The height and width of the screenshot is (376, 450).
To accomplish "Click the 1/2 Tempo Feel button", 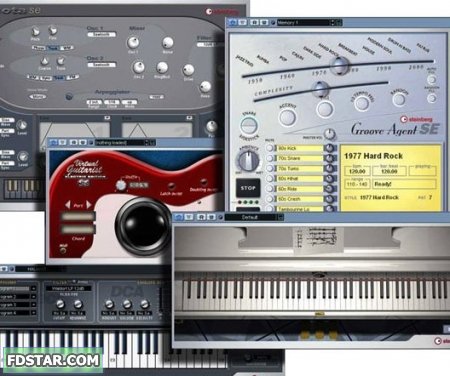I will pos(362,103).
